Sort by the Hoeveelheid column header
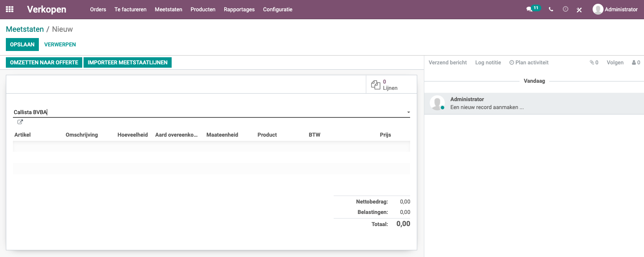644x257 pixels. [x=133, y=135]
